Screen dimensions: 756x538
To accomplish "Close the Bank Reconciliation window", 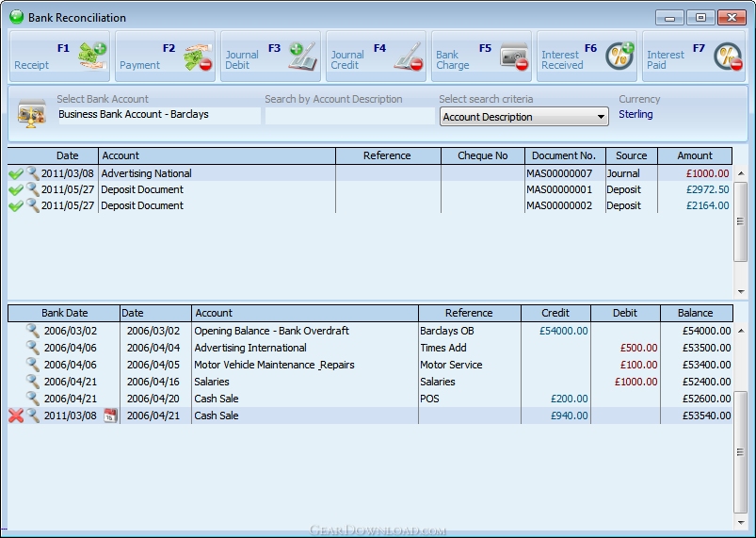I will 732,18.
